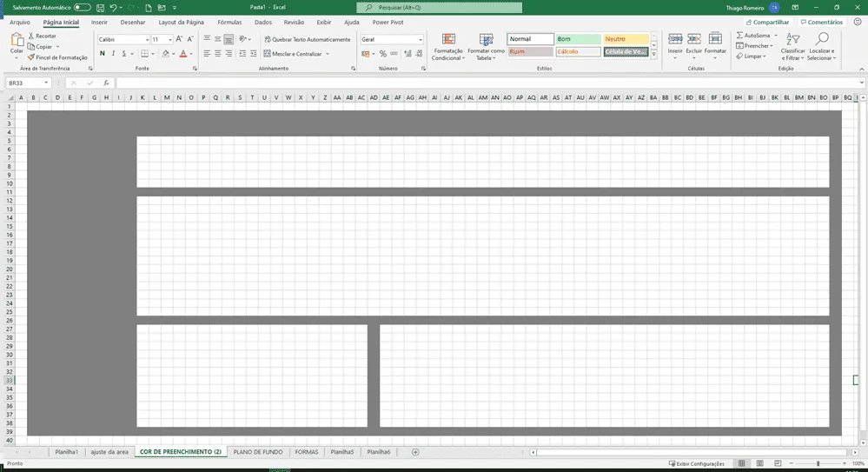Switch to the PLANO DE FUNDO sheet
The width and height of the screenshot is (868, 472).
[x=258, y=452]
